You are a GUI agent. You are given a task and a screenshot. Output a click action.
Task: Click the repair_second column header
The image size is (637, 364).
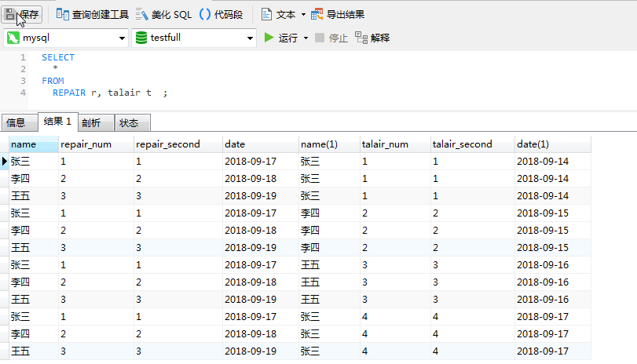point(178,144)
